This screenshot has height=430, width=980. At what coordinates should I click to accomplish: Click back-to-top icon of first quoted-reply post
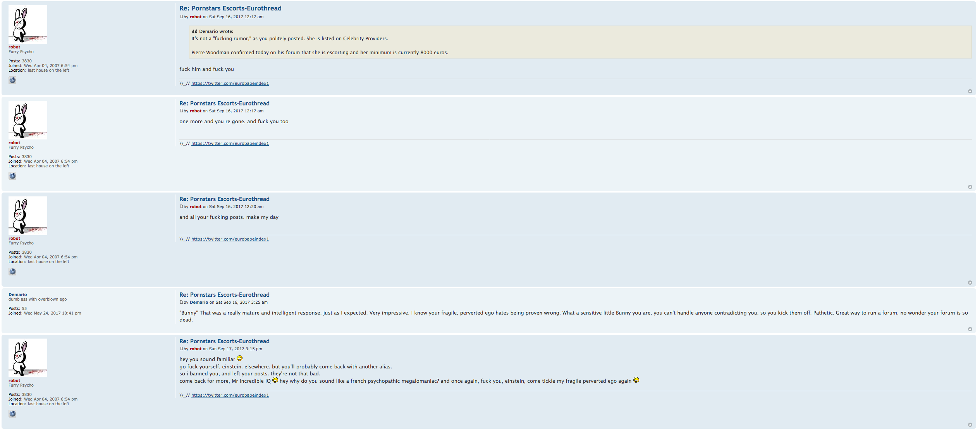pyautogui.click(x=970, y=91)
